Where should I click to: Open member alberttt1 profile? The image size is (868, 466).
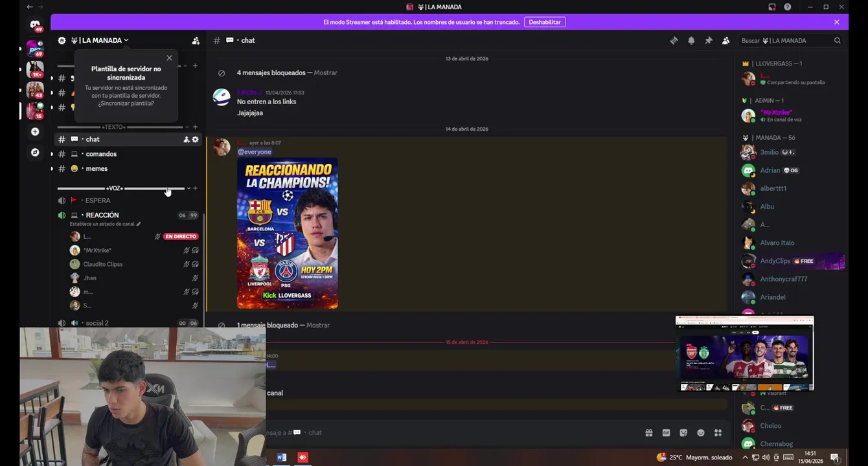tap(792, 188)
